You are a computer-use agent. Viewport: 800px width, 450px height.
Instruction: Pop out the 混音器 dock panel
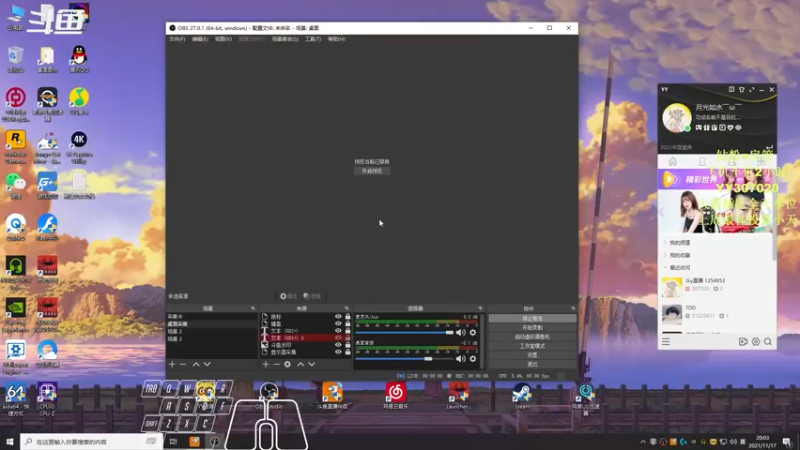point(480,308)
